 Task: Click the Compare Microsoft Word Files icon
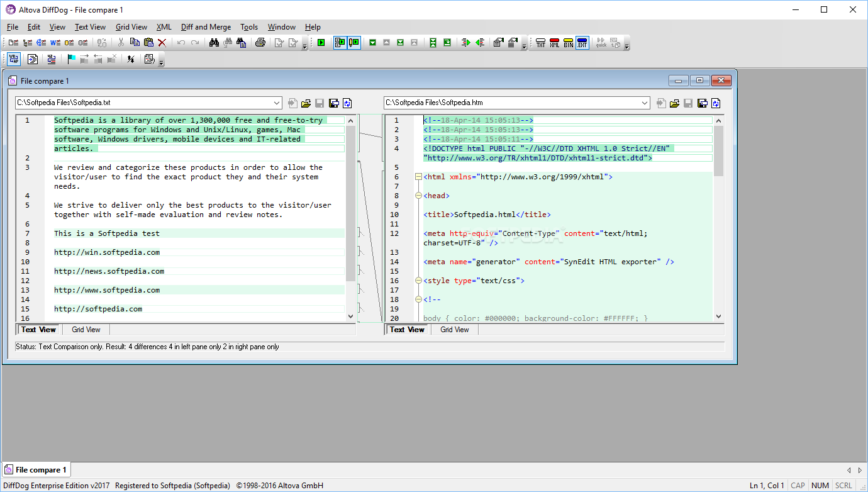pyautogui.click(x=55, y=43)
